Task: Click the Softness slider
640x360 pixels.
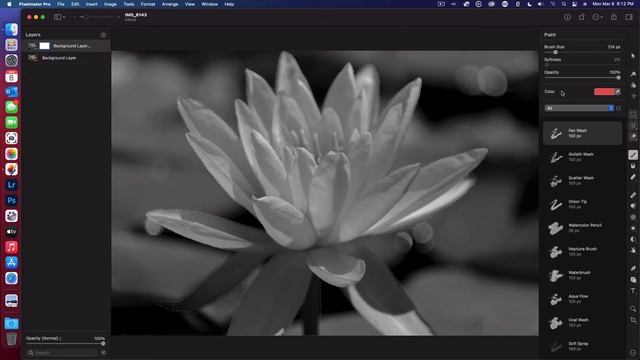Action: (582, 65)
